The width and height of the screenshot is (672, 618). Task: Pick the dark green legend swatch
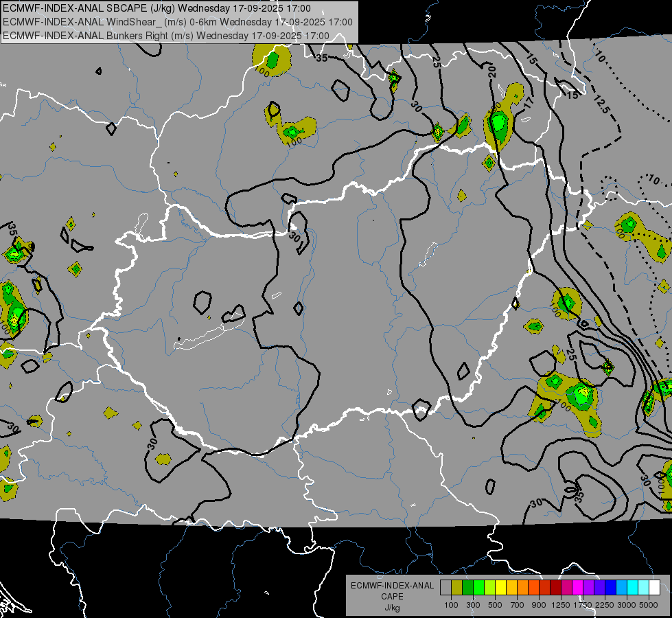point(467,587)
